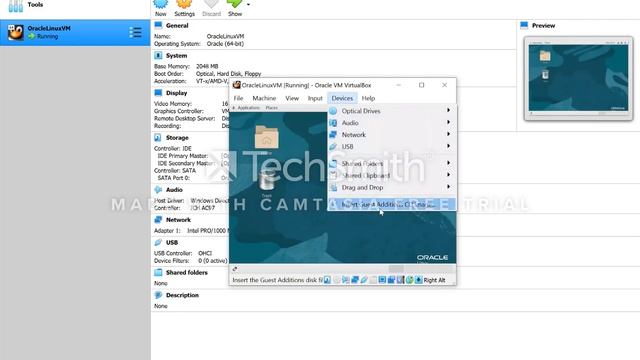Expand the Audio submenu in Devices

392,122
